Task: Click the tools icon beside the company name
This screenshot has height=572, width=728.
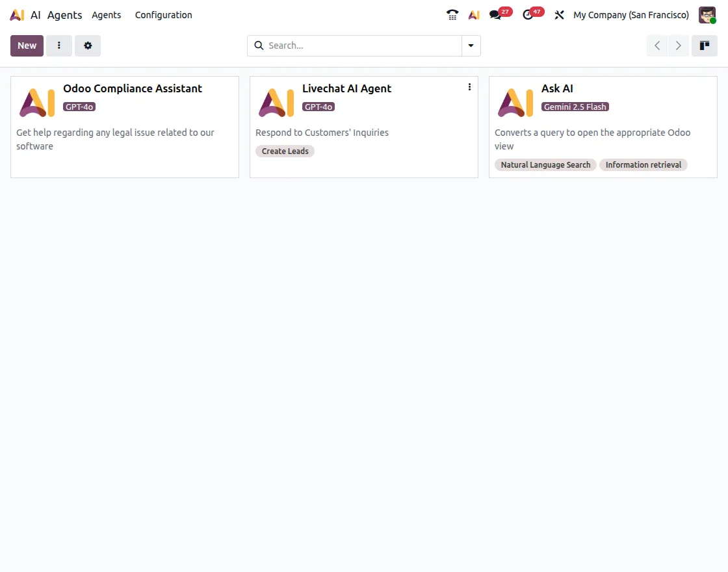Action: (559, 14)
